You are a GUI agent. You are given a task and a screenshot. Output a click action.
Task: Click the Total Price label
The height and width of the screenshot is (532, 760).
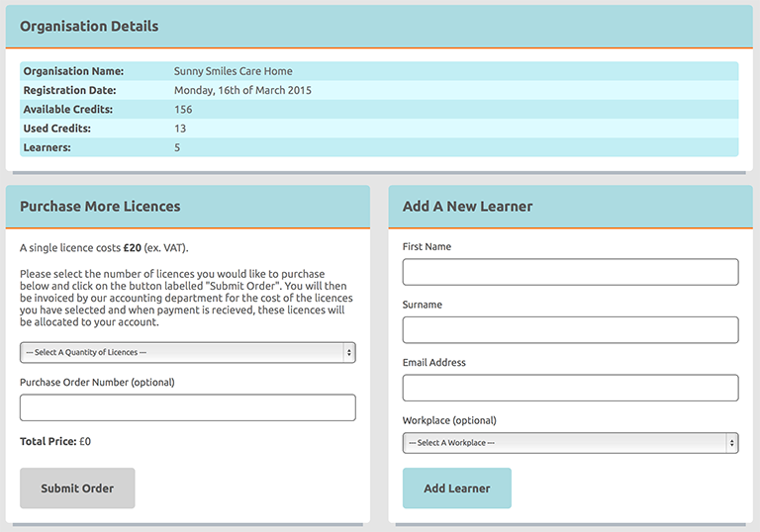[x=47, y=442]
